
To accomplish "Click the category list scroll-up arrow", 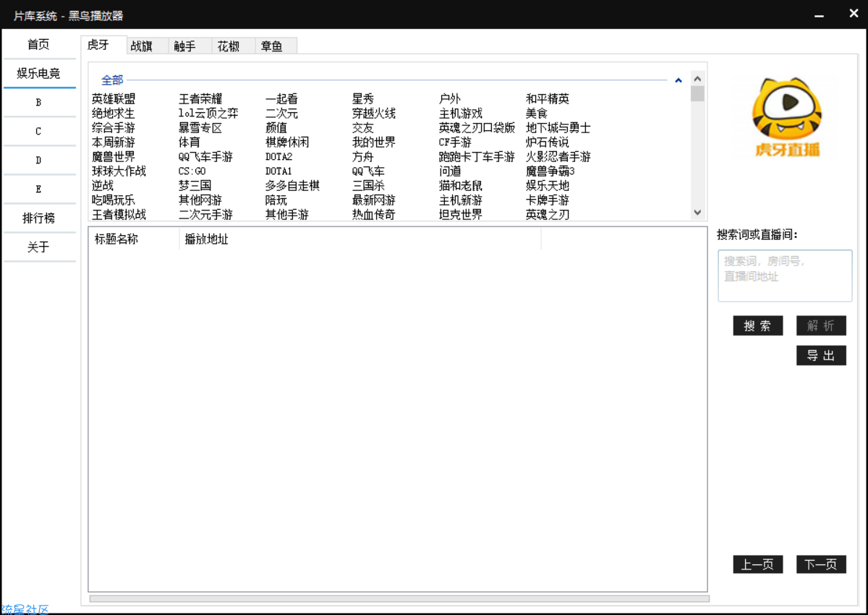I will click(697, 78).
